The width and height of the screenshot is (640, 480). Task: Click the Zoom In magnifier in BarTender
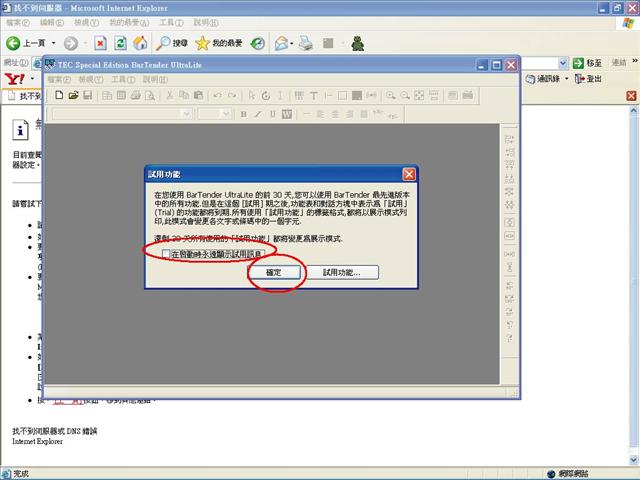[391, 95]
